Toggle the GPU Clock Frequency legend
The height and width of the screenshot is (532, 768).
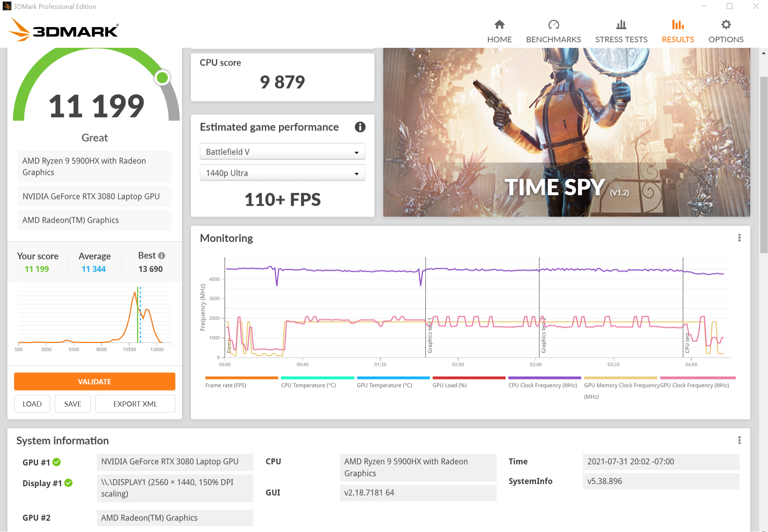coord(697,383)
